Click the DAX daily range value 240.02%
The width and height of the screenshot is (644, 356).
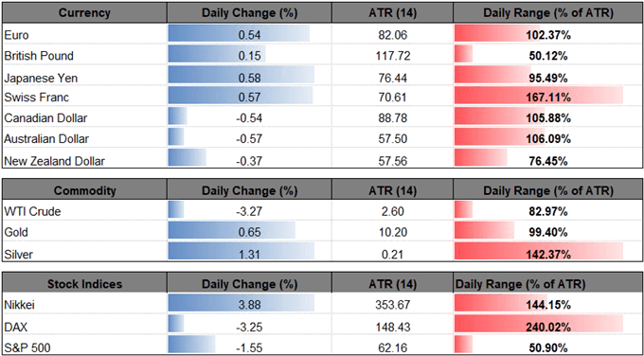tap(548, 328)
